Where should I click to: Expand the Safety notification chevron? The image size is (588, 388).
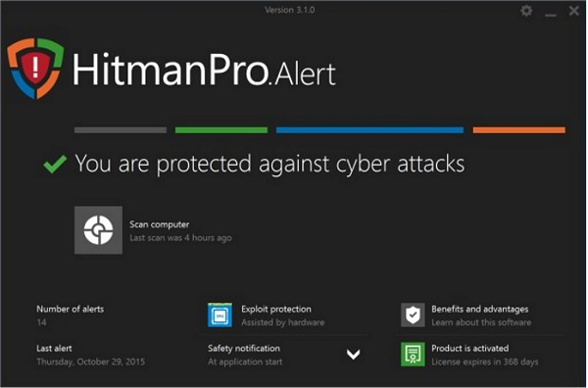coord(353,354)
